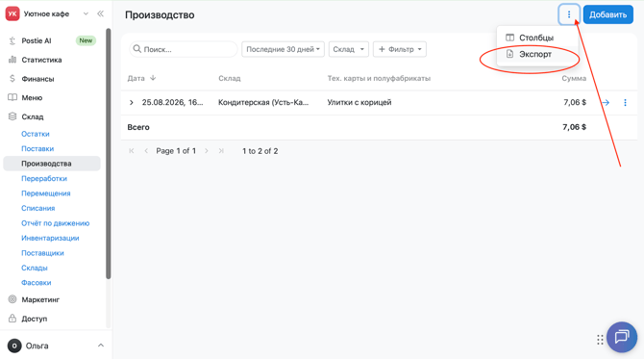This screenshot has height=359, width=644.
Task: Click the 7,06 $ amount in the production row
Action: point(575,102)
